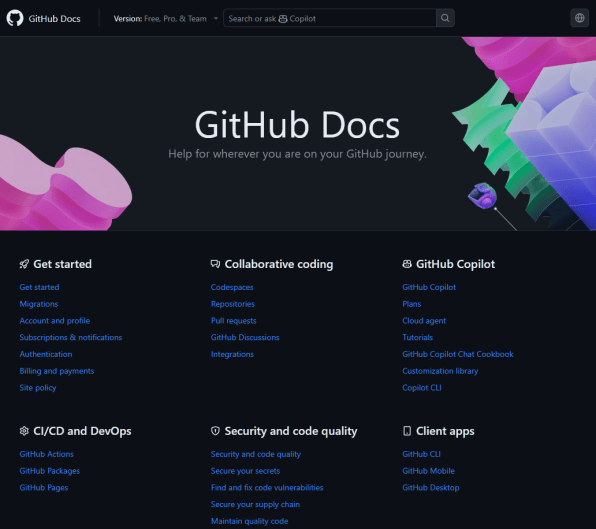The image size is (596, 529).
Task: Open the Customization library link
Action: (x=440, y=371)
